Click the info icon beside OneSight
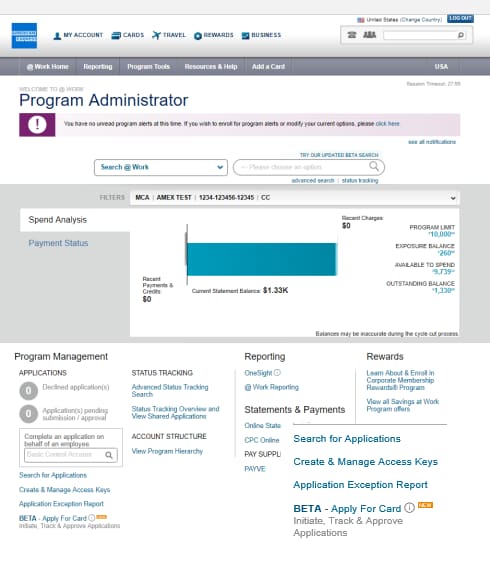490x562 pixels. (x=277, y=373)
